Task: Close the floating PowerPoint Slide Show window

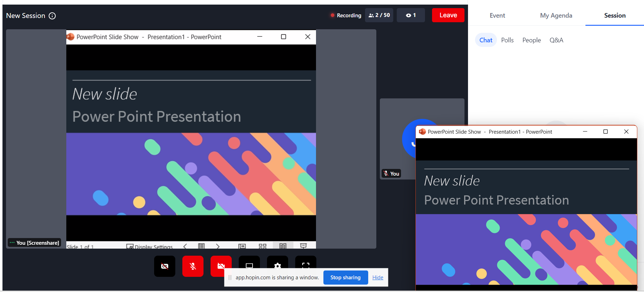Action: point(626,132)
